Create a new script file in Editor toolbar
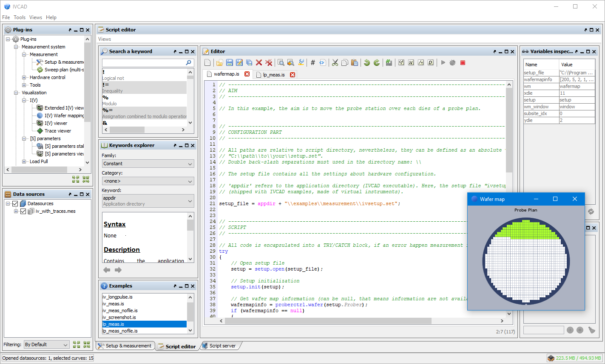 click(207, 62)
